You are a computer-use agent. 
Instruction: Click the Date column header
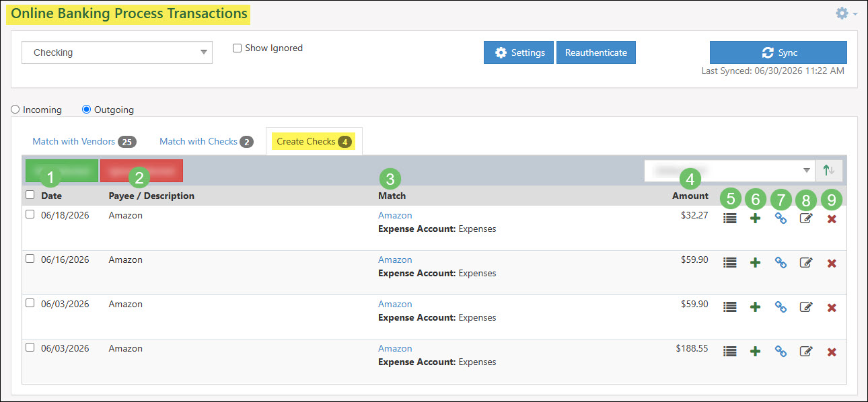click(x=51, y=196)
